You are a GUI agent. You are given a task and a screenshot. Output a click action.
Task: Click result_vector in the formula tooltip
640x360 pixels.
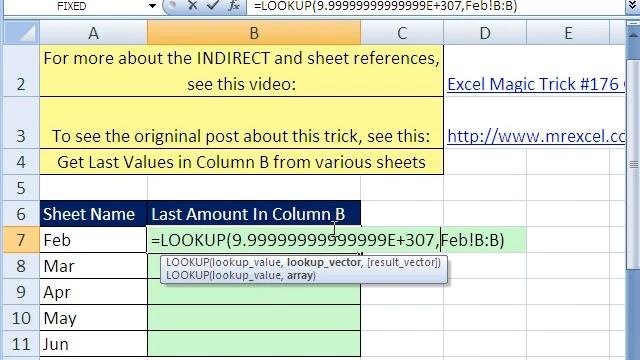(404, 262)
